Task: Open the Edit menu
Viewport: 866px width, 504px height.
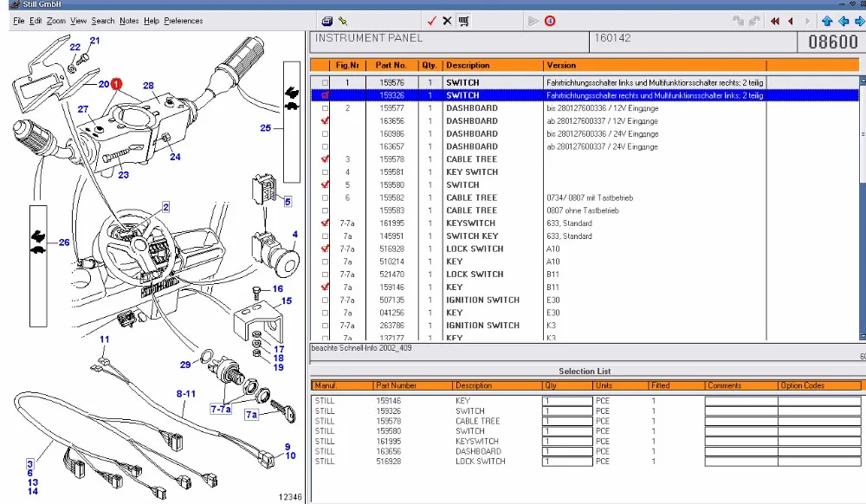Action: pyautogui.click(x=36, y=21)
